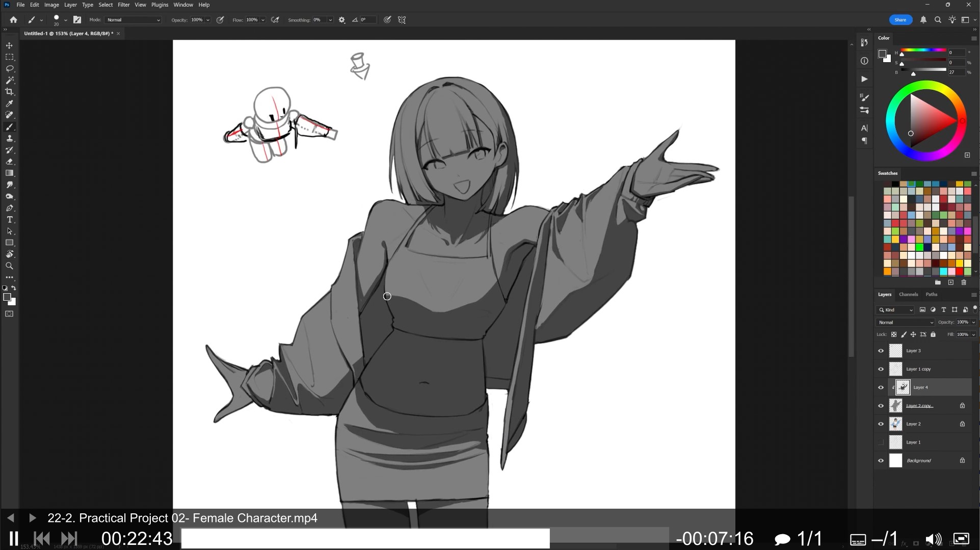Select the History Brush tool
Screen dimensions: 980x550
pos(9,150)
